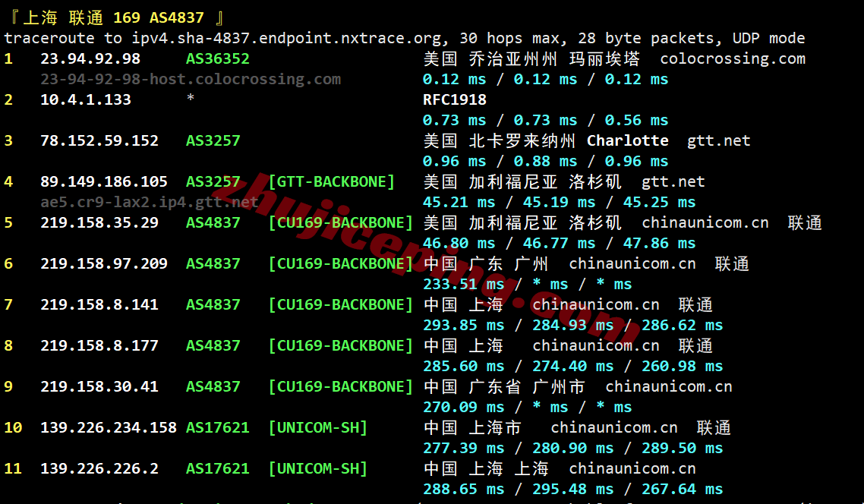Click AS3257 on the 78.152.59.152 row
Viewport: 864px width, 504px height.
(213, 140)
